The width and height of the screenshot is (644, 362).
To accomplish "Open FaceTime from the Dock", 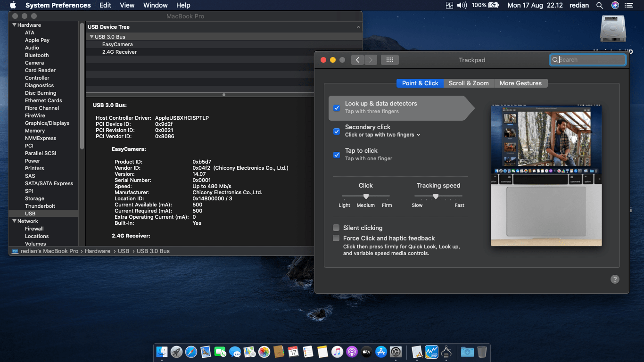I will [220, 352].
